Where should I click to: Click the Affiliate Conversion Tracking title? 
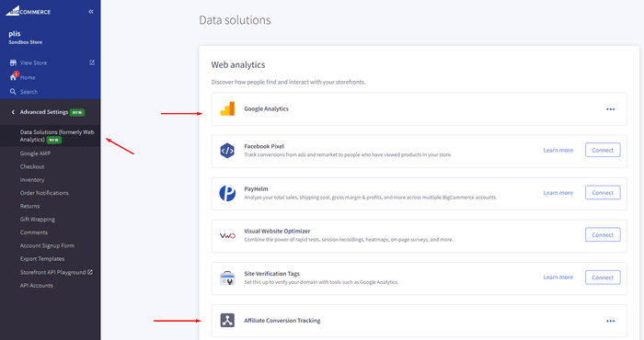(x=282, y=321)
